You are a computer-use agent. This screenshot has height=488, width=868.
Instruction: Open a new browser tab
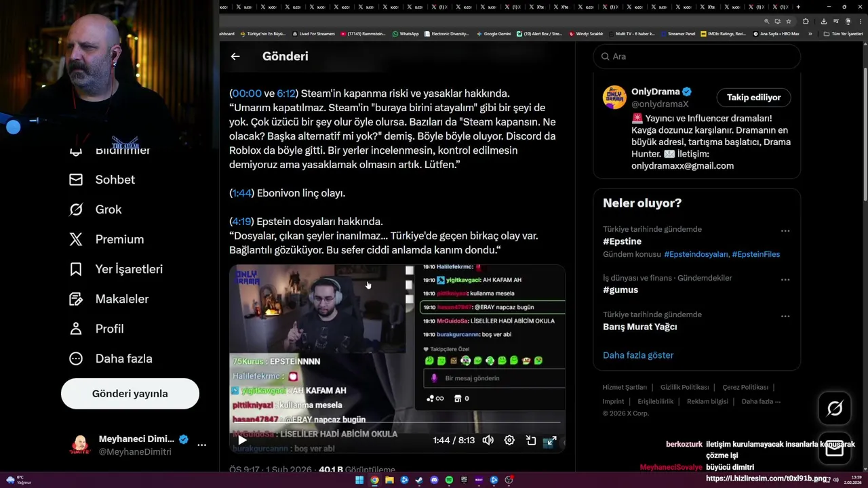[798, 7]
